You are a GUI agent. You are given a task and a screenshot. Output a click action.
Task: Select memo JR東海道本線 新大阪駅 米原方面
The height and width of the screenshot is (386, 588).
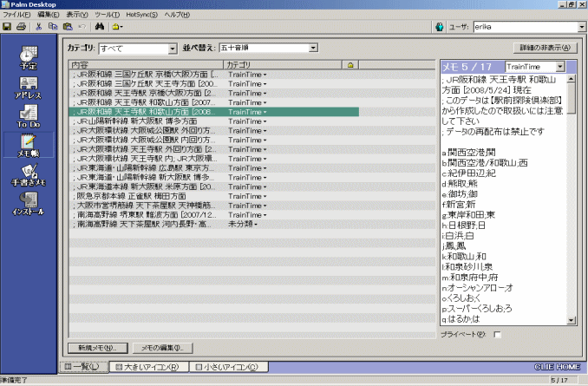coord(214,186)
